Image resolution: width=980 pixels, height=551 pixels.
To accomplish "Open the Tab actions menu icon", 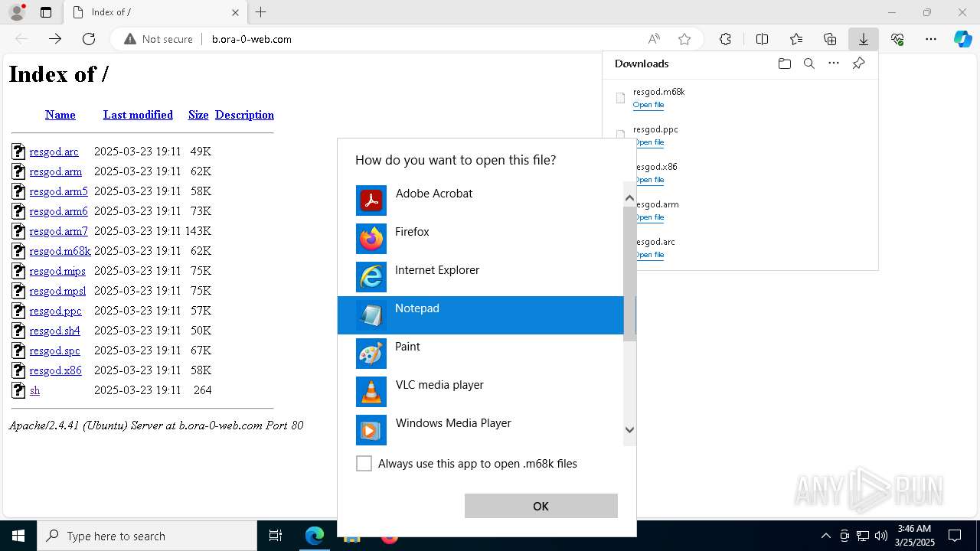I will 46,12.
